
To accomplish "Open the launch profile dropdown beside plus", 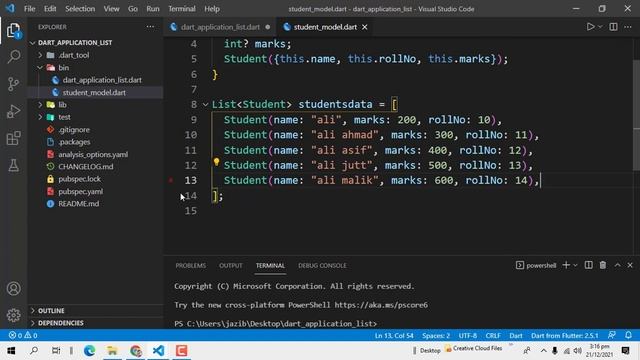I will pyautogui.click(x=576, y=265).
